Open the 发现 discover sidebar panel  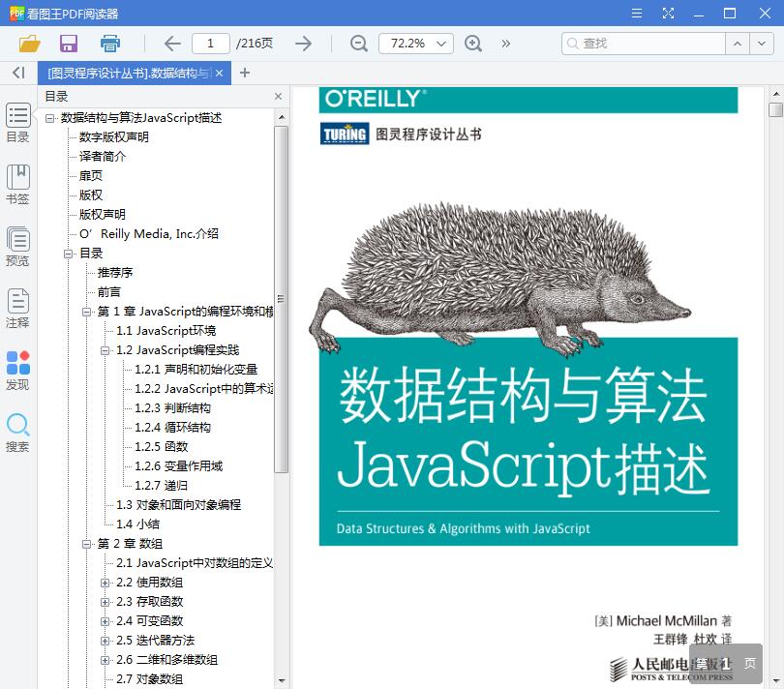point(17,371)
